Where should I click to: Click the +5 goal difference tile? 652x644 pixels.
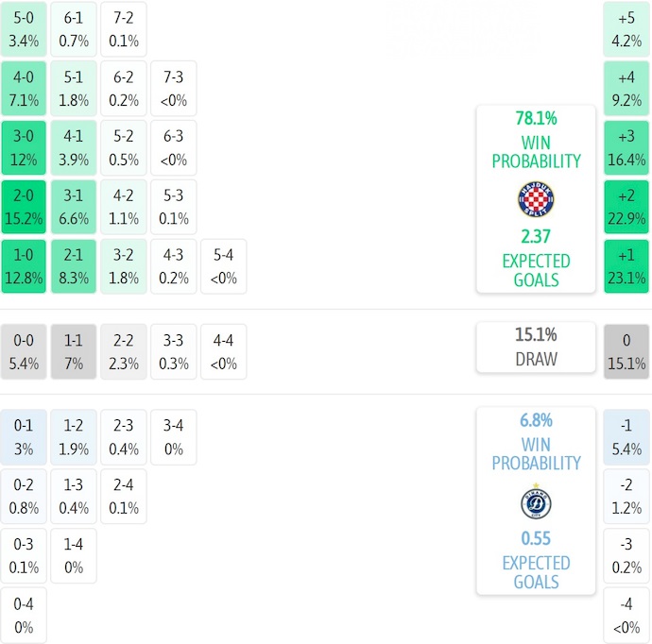point(626,28)
